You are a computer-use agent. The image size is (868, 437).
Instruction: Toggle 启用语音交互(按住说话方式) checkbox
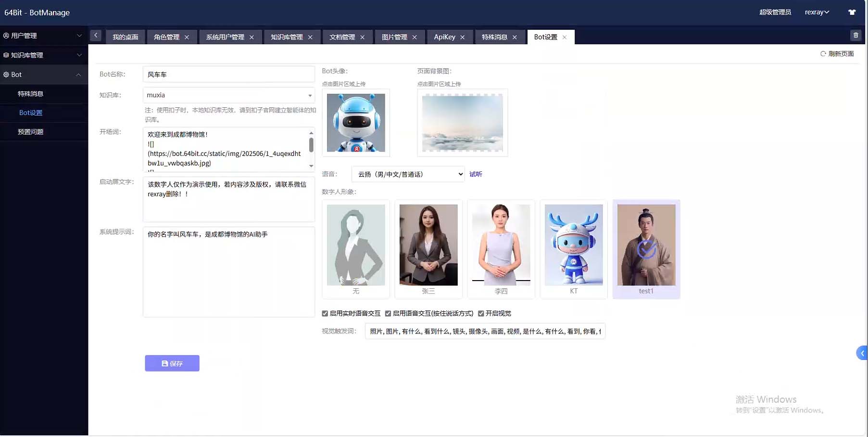click(388, 314)
